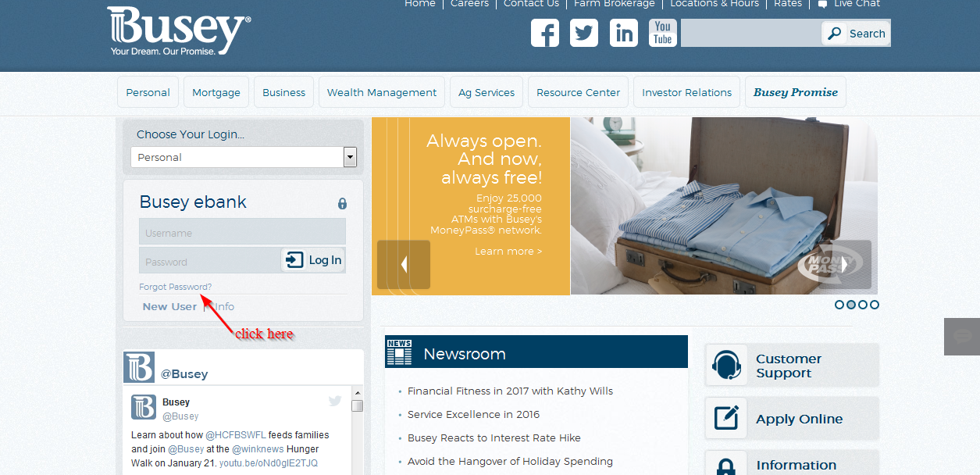Click the Home link in top bar
The height and width of the screenshot is (475, 980).
[420, 4]
